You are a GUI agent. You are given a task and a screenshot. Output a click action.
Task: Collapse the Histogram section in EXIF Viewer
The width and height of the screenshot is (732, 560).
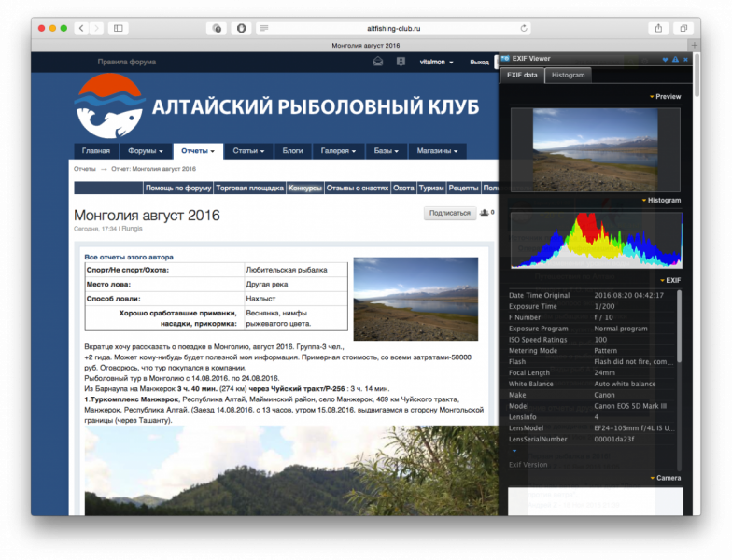[x=661, y=200]
